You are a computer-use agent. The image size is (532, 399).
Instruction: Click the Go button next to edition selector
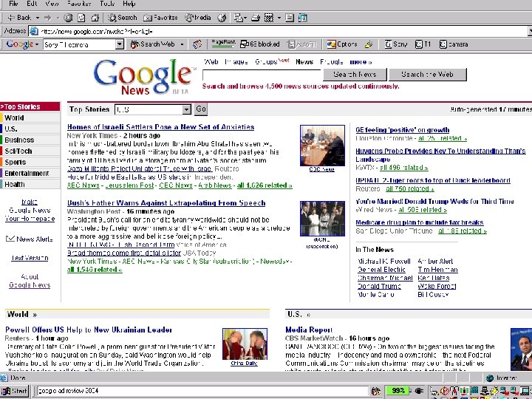(201, 109)
